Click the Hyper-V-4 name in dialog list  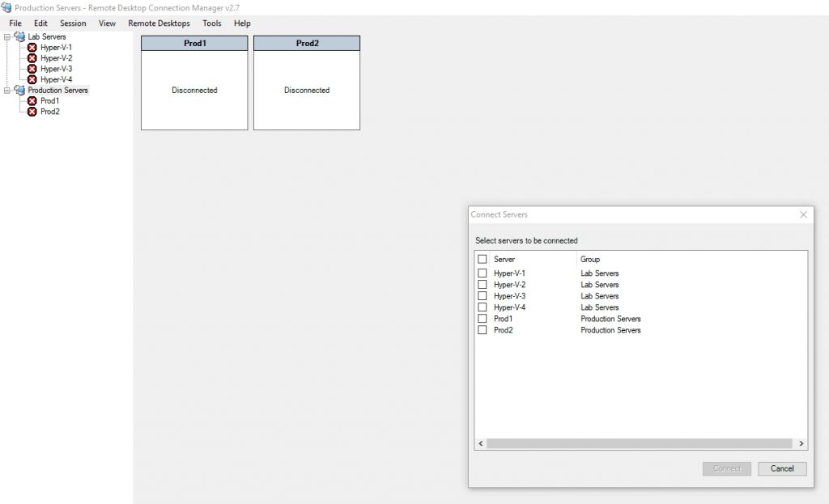[509, 307]
